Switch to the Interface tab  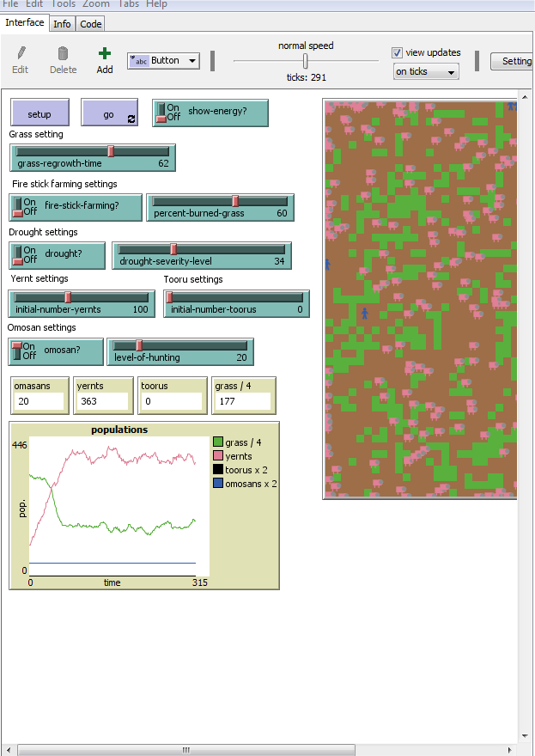pyautogui.click(x=25, y=22)
